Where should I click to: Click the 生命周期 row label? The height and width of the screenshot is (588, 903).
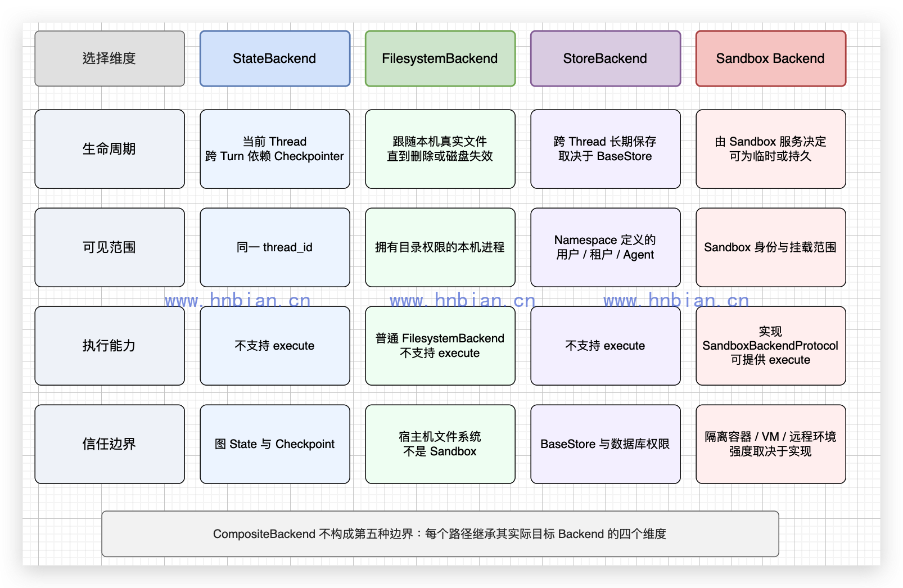point(110,149)
